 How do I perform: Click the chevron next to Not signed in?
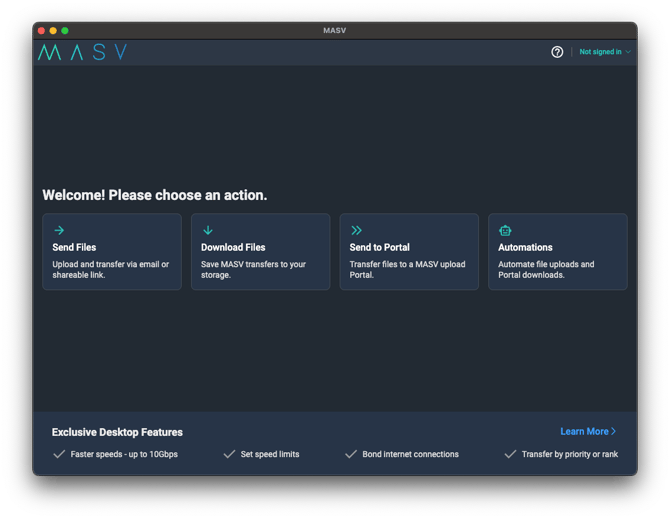pyautogui.click(x=628, y=52)
